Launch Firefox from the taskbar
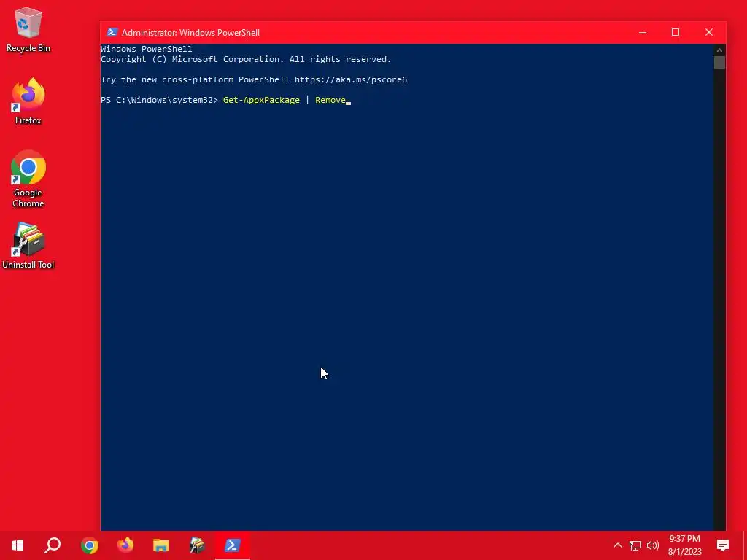This screenshot has width=747, height=560. point(125,545)
